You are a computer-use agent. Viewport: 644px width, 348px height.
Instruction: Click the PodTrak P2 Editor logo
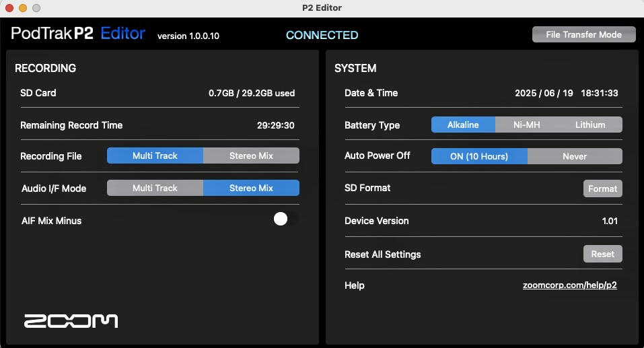pos(78,33)
